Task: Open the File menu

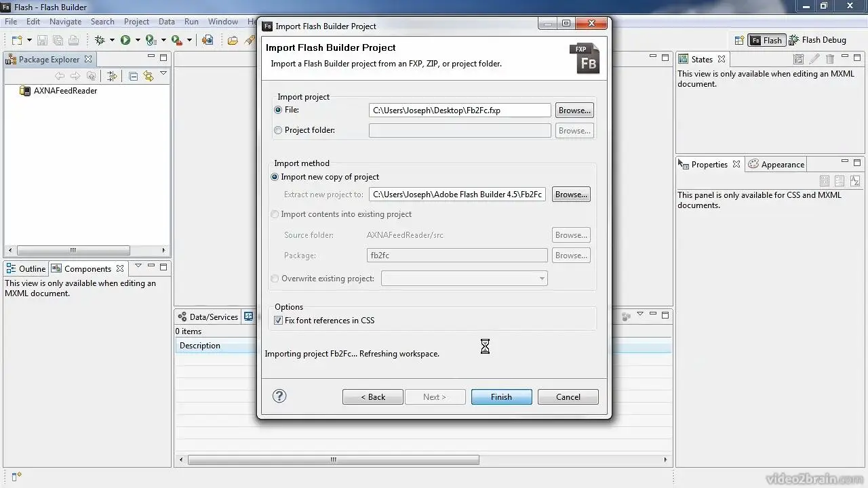Action: click(11, 22)
